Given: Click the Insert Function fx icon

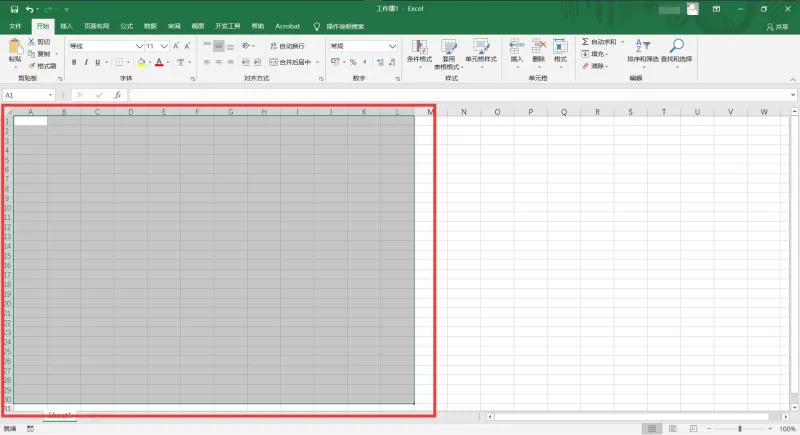Looking at the screenshot, I should [x=117, y=95].
